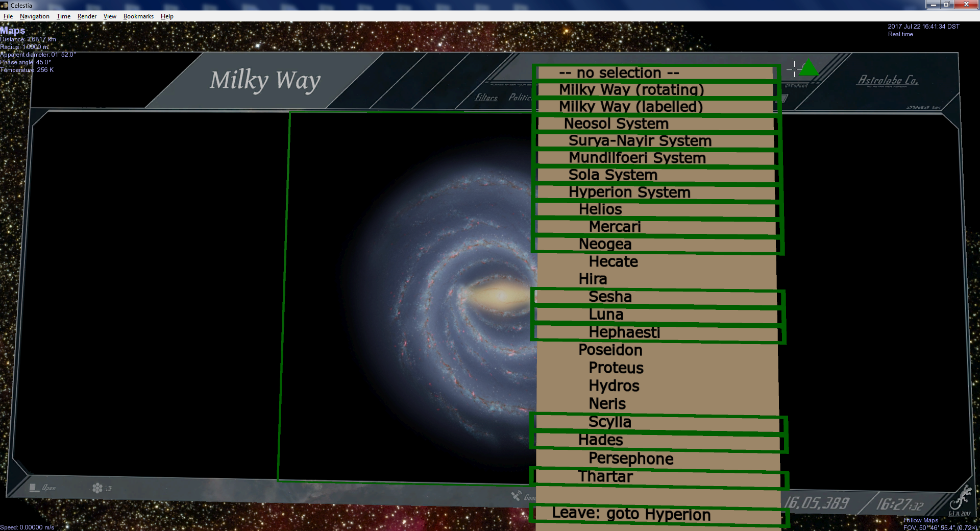Select Sola System entry
980x531 pixels.
(657, 175)
